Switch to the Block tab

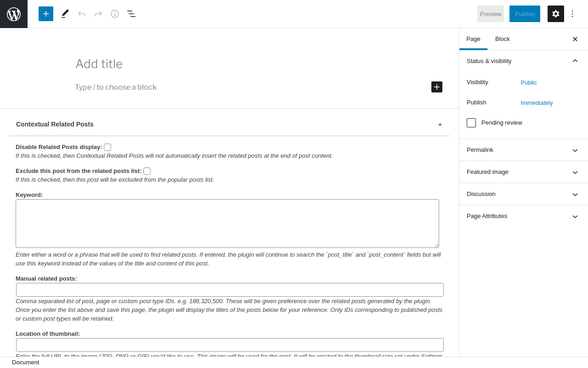click(503, 39)
